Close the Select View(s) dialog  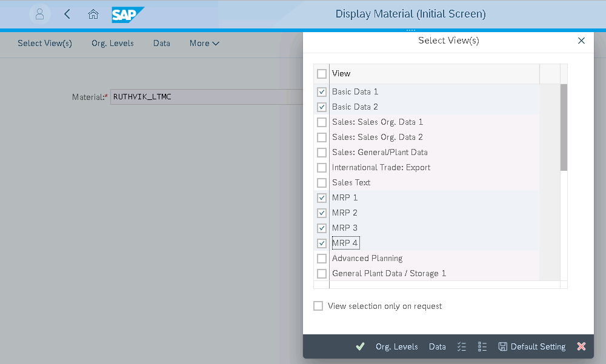click(x=581, y=41)
